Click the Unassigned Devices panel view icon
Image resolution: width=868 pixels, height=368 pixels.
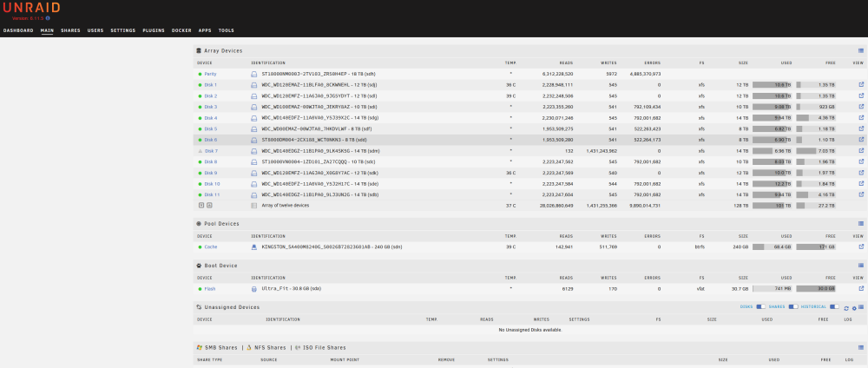click(x=861, y=307)
